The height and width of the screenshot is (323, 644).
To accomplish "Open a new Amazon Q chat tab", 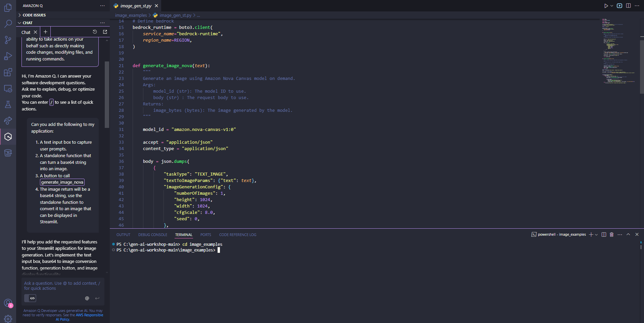I will [45, 32].
